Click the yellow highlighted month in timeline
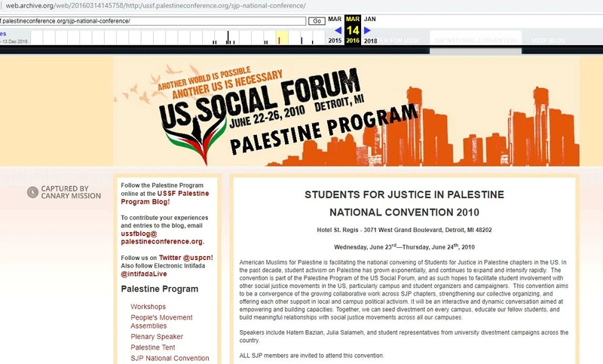The image size is (603, 364). pos(282,38)
